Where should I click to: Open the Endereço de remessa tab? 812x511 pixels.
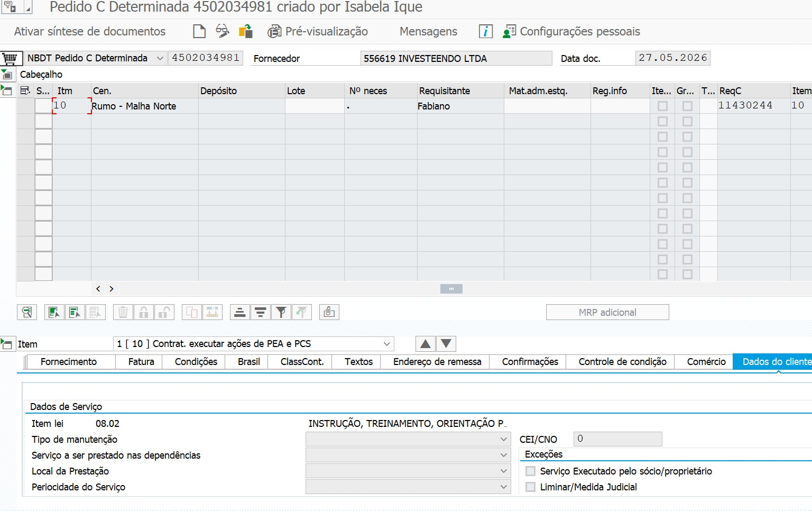coord(437,362)
